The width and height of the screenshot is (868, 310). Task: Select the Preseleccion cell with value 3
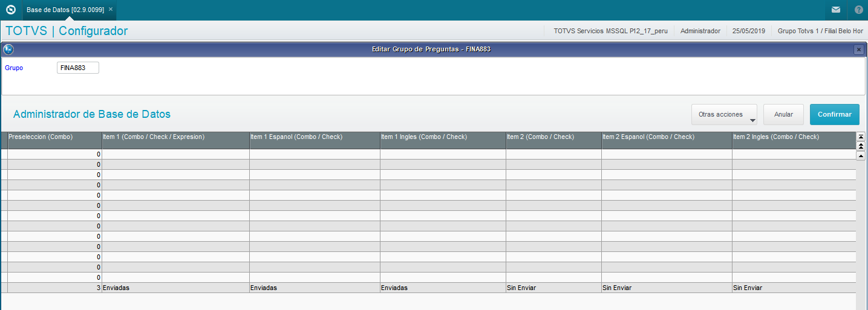pos(55,288)
